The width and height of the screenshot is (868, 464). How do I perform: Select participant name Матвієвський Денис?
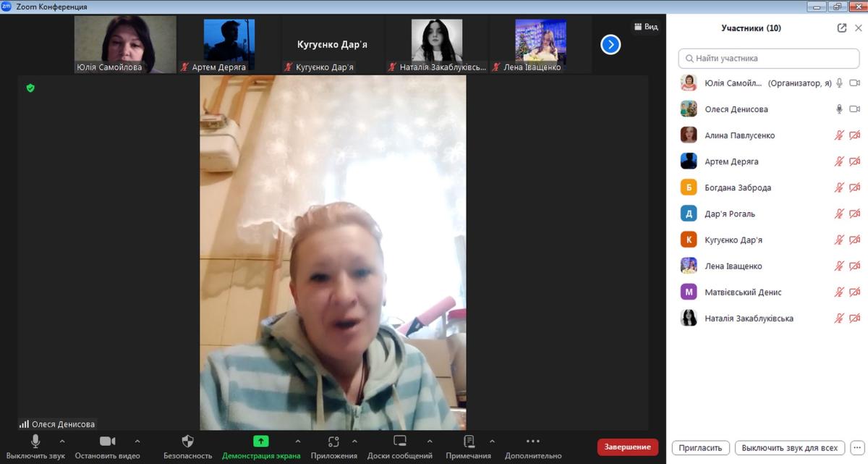pyautogui.click(x=743, y=292)
